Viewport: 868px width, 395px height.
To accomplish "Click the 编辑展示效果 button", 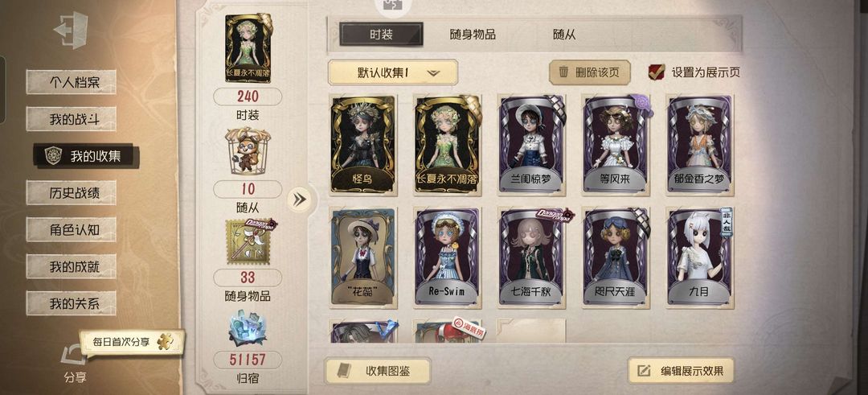I will pyautogui.click(x=681, y=371).
